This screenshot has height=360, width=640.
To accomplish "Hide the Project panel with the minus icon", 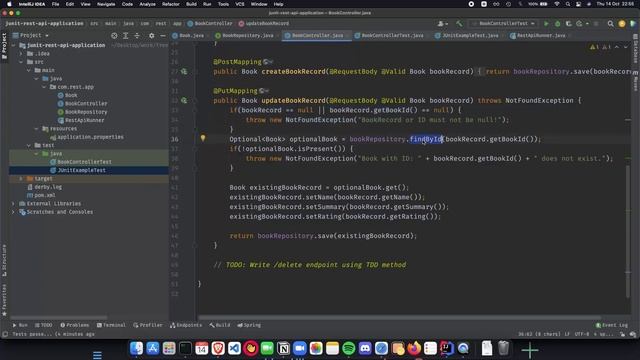I will pyautogui.click(x=162, y=36).
